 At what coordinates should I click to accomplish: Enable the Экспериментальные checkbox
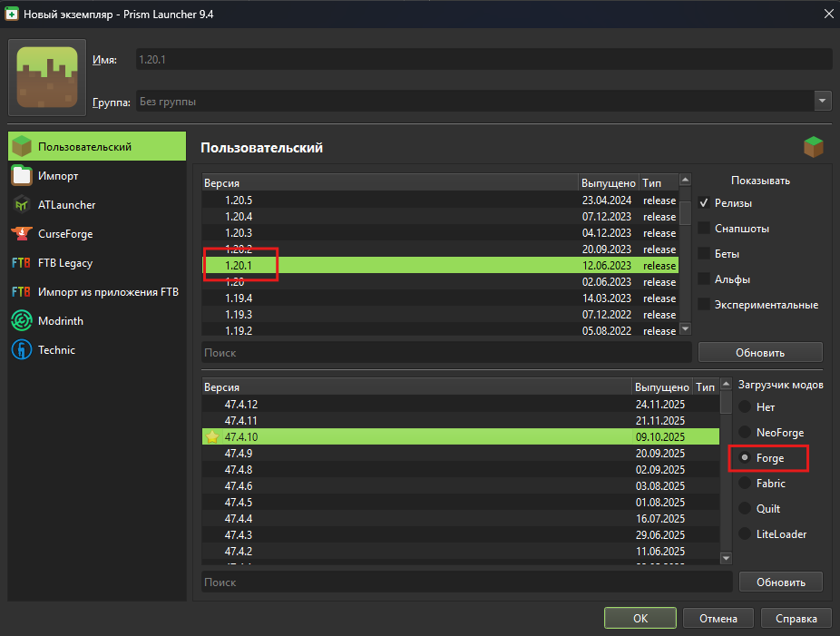tap(704, 304)
